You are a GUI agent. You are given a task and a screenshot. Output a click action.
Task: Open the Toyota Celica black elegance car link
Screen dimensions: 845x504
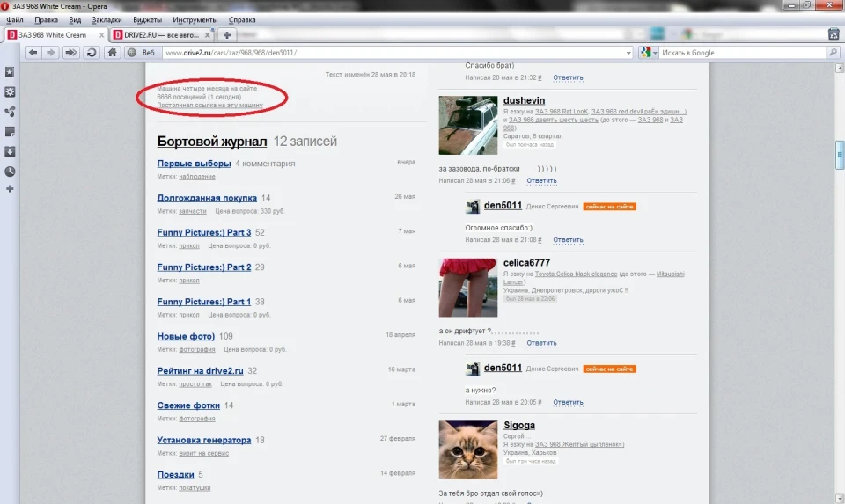[576, 274]
